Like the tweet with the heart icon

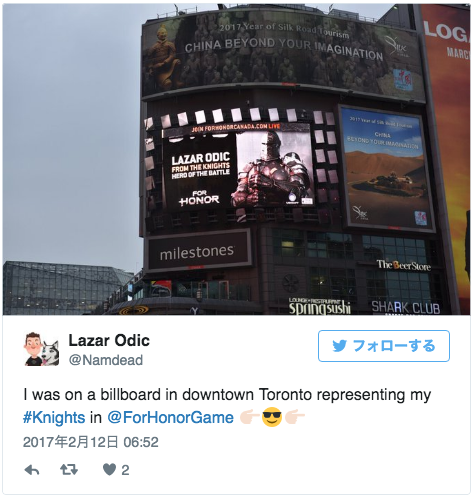109,470
